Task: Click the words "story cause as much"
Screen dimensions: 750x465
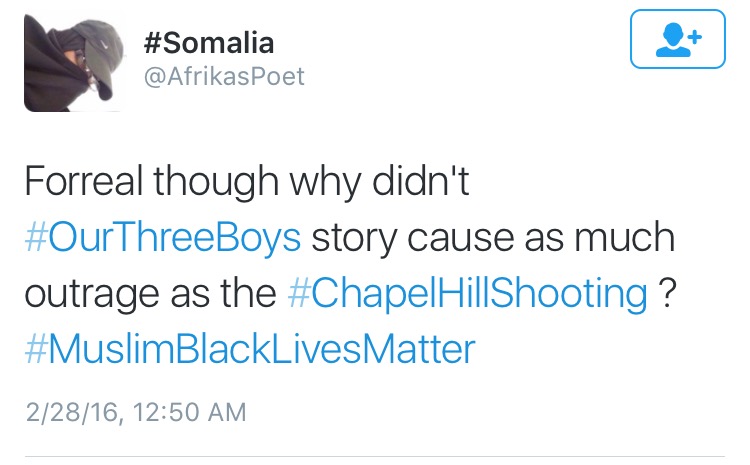Action: pyautogui.click(x=492, y=239)
